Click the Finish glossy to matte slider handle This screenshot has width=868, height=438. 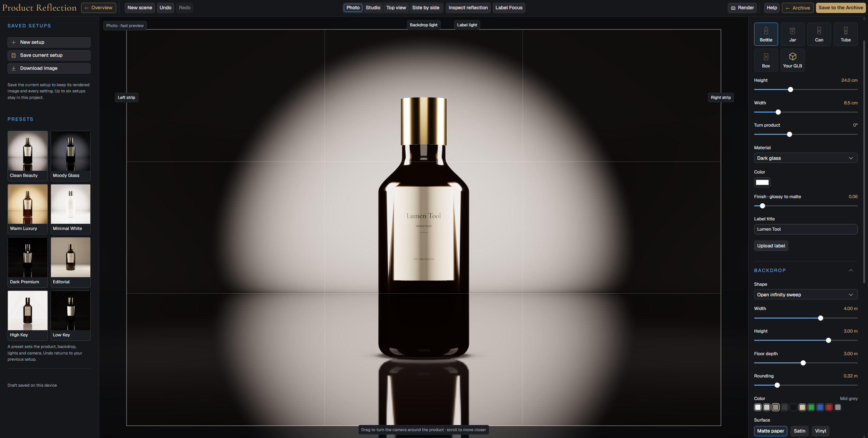point(762,206)
